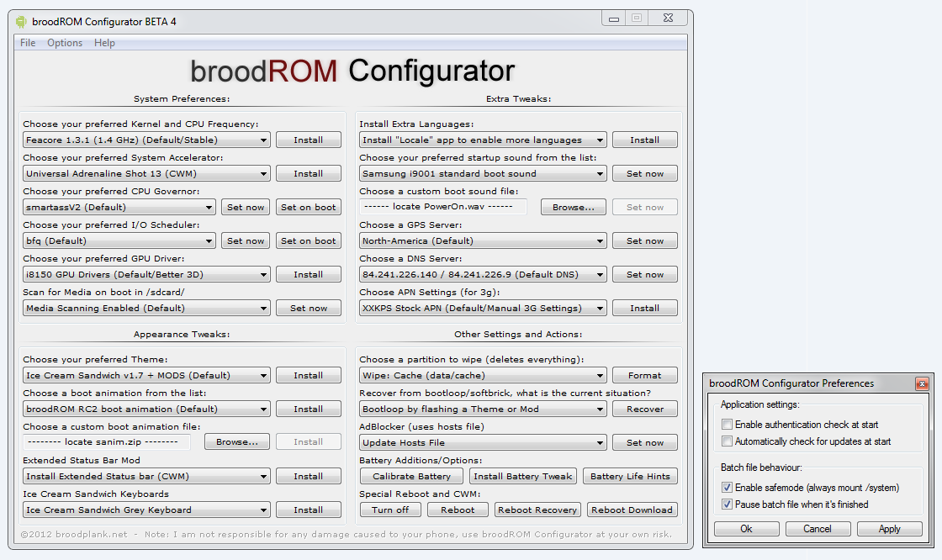Click Calibrate Battery

[x=411, y=477]
